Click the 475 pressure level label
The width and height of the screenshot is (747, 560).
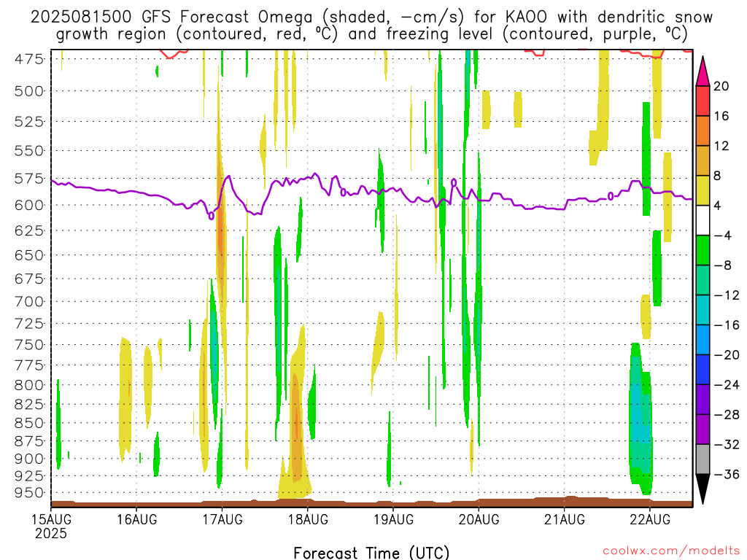point(29,59)
